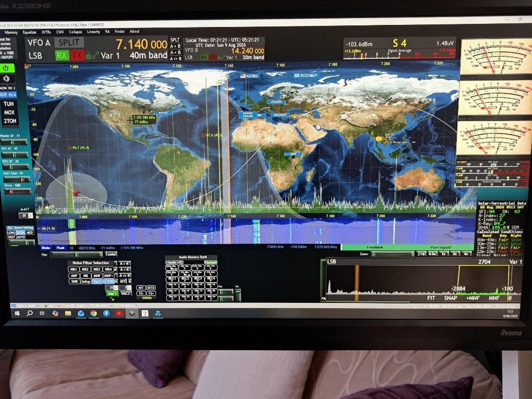532x399 pixels.
Task: Toggle VAC2 audio button
Action: pos(125,294)
